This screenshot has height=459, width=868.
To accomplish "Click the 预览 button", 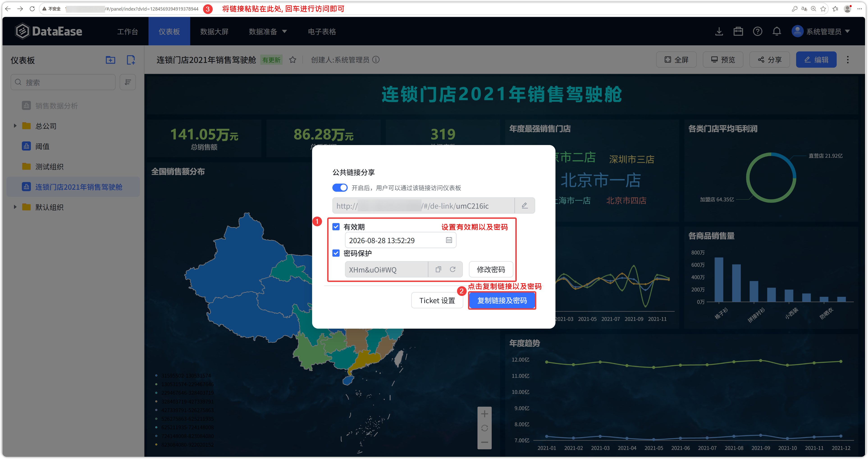I will [723, 60].
